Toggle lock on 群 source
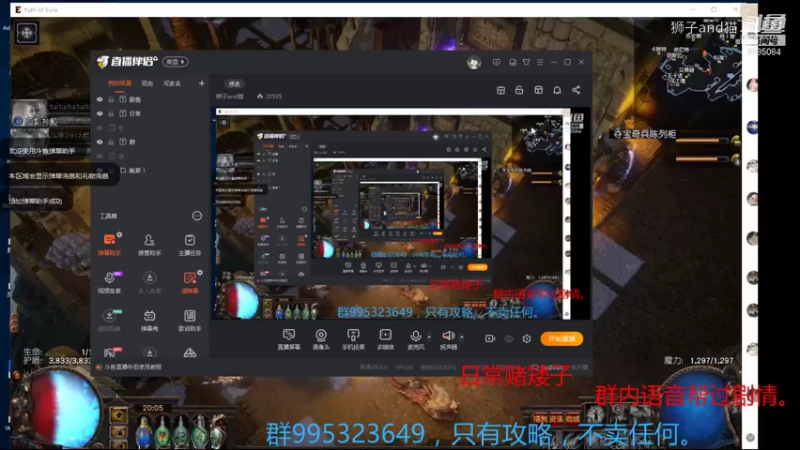The width and height of the screenshot is (800, 450). tap(111, 142)
